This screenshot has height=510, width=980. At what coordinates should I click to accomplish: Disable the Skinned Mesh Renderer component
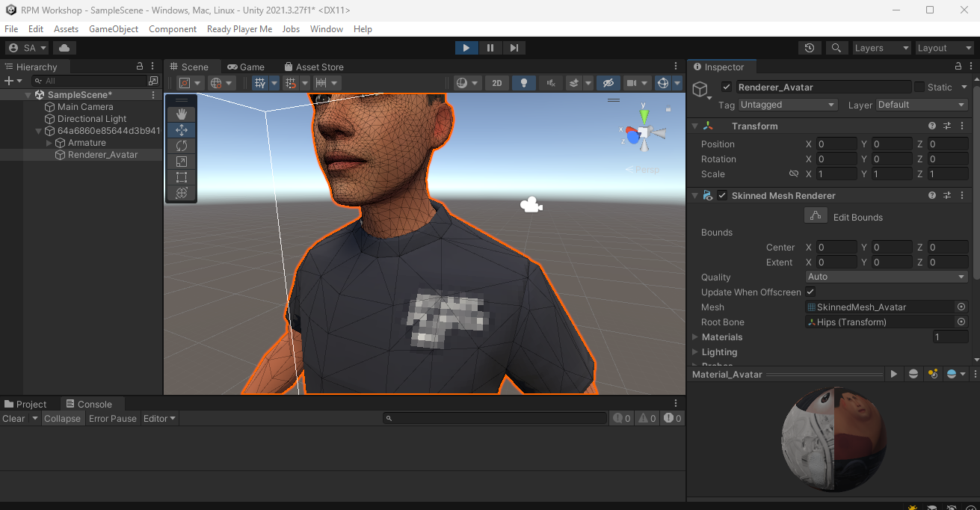point(722,195)
